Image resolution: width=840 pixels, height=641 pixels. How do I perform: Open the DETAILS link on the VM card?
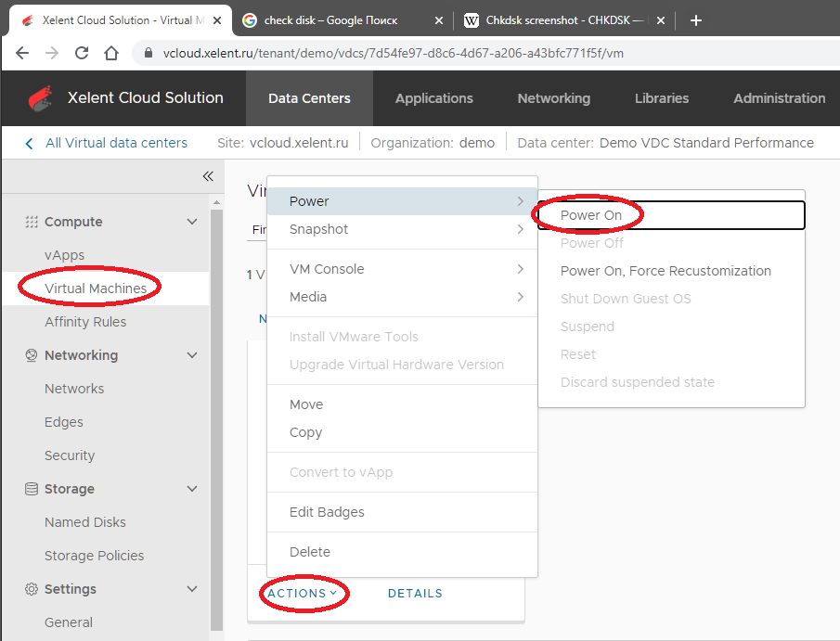pos(415,594)
